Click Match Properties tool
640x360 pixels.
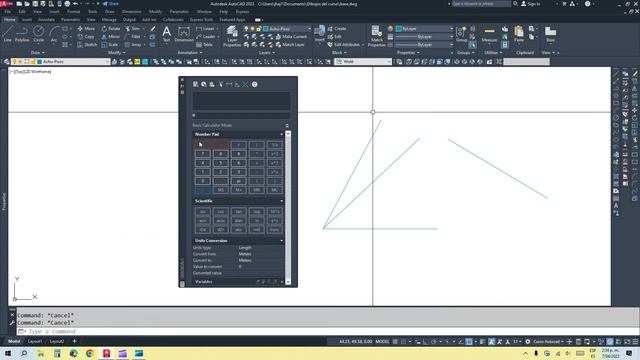(376, 36)
